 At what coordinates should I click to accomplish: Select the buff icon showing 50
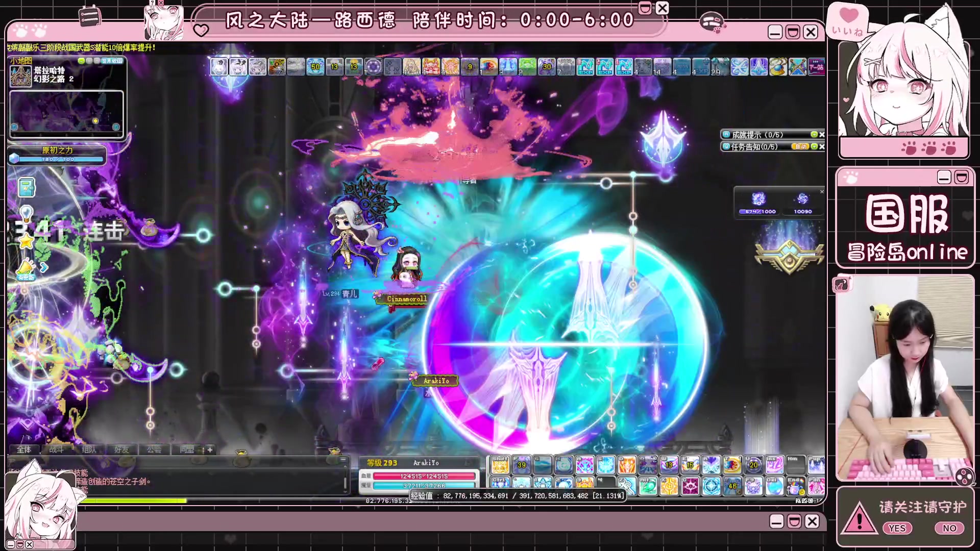(x=315, y=67)
